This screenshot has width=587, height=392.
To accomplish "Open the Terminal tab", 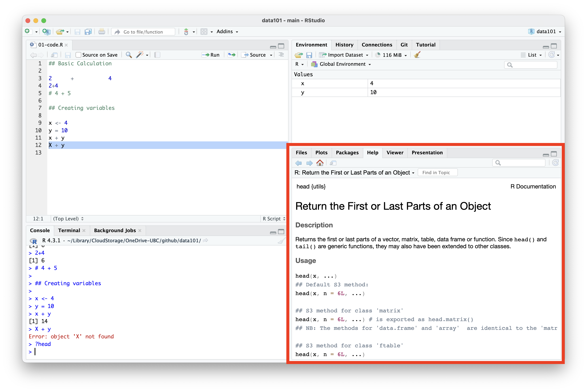I will pyautogui.click(x=69, y=231).
